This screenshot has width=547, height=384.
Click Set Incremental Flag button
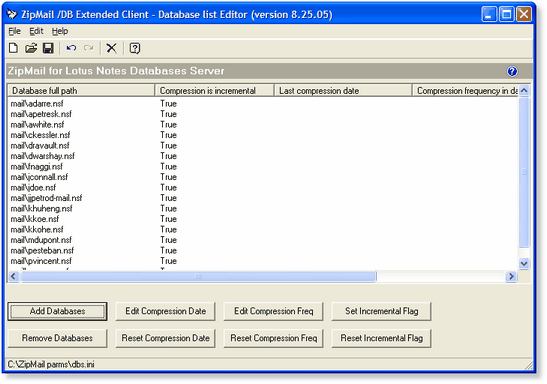(x=381, y=311)
